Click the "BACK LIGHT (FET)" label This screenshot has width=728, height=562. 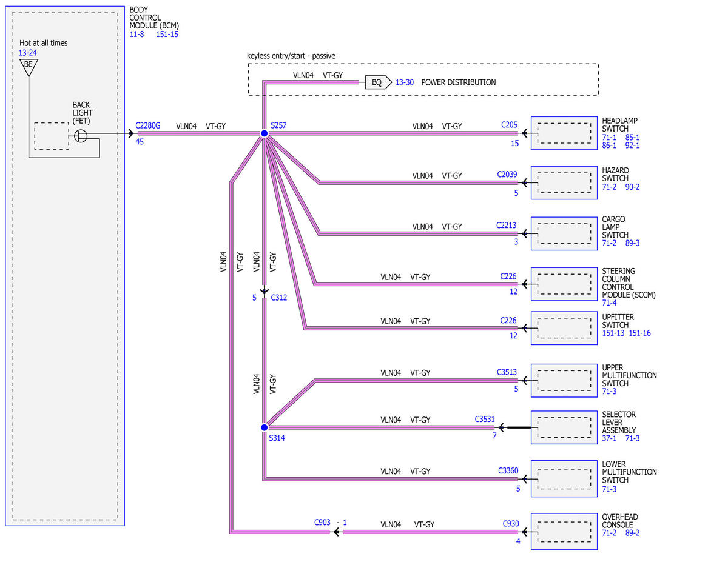(x=81, y=113)
